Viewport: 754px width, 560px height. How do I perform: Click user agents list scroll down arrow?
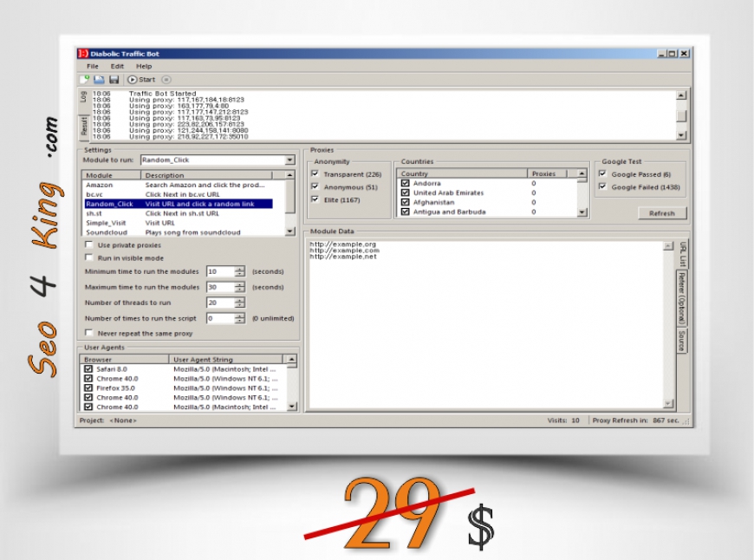(x=292, y=407)
